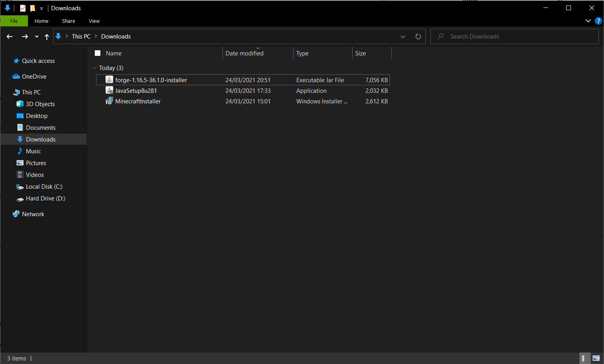Click the Desktop folder icon
Image resolution: width=604 pixels, height=364 pixels.
(x=20, y=116)
